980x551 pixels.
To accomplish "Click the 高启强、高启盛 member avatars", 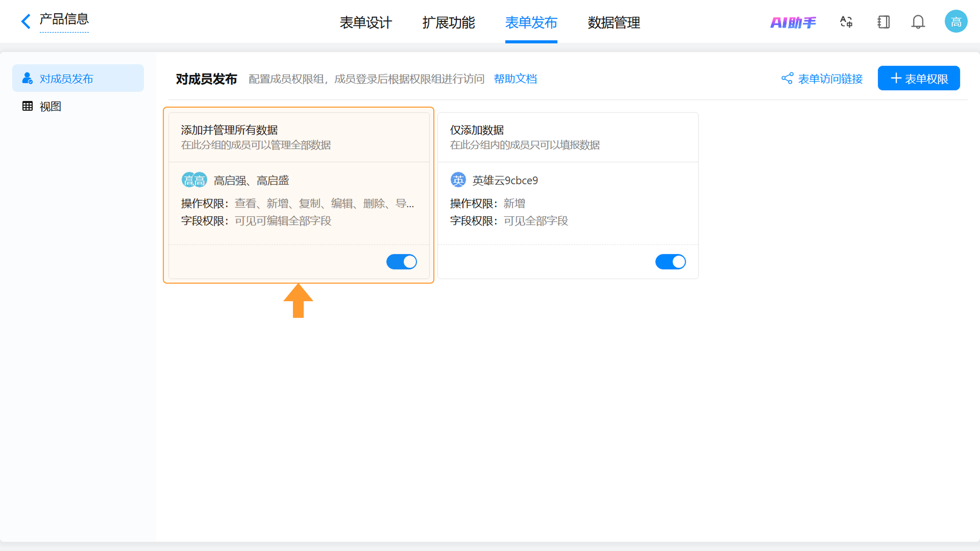I will point(194,180).
